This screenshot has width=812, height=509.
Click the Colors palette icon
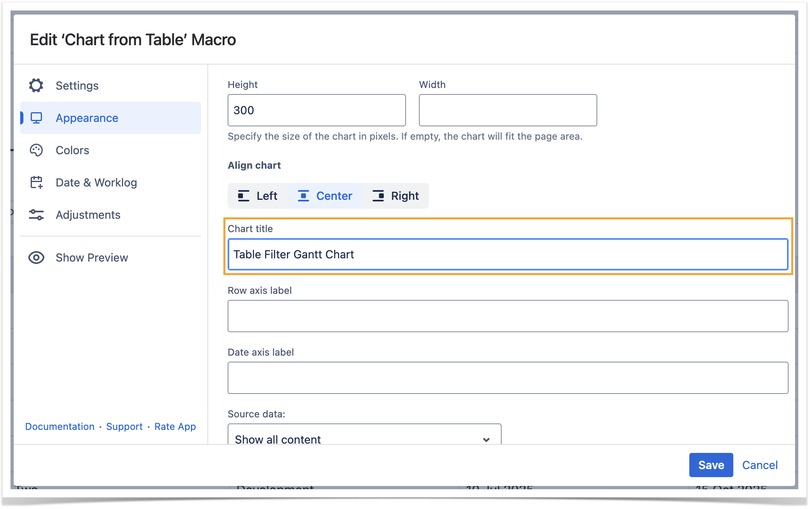36,150
